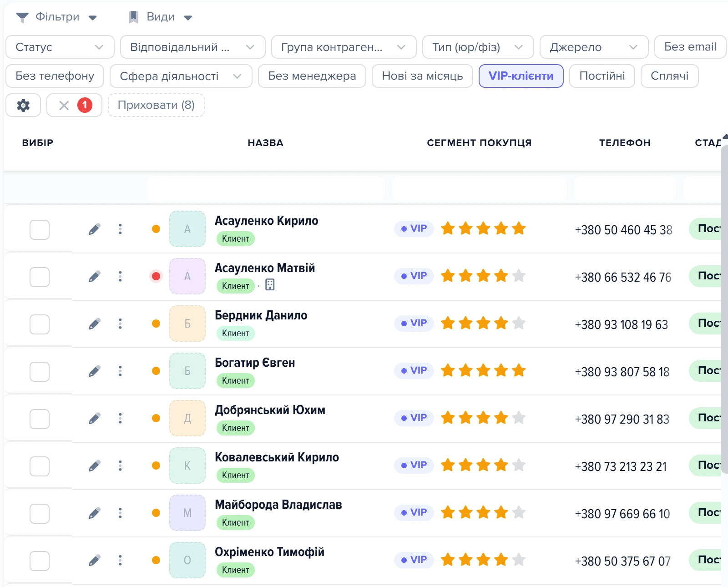The image size is (728, 587).
Task: Expand the Відповідальний dropdown
Action: [x=193, y=47]
